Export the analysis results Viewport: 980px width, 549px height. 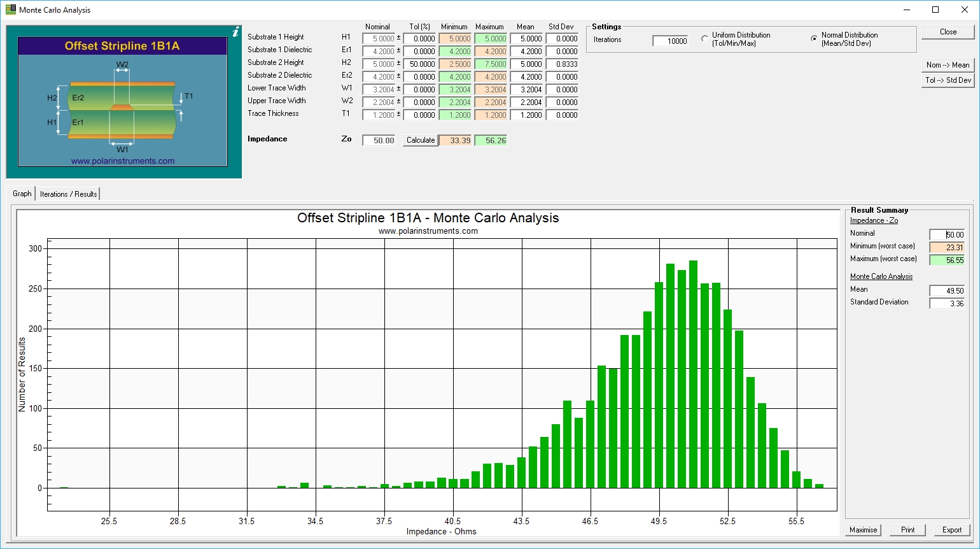pos(952,530)
